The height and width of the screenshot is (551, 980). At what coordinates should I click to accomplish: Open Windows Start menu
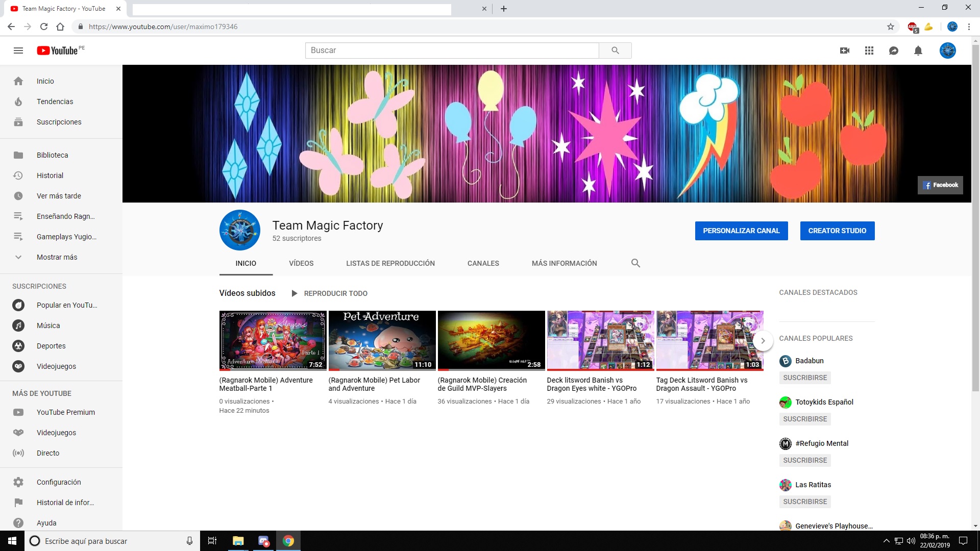12,541
